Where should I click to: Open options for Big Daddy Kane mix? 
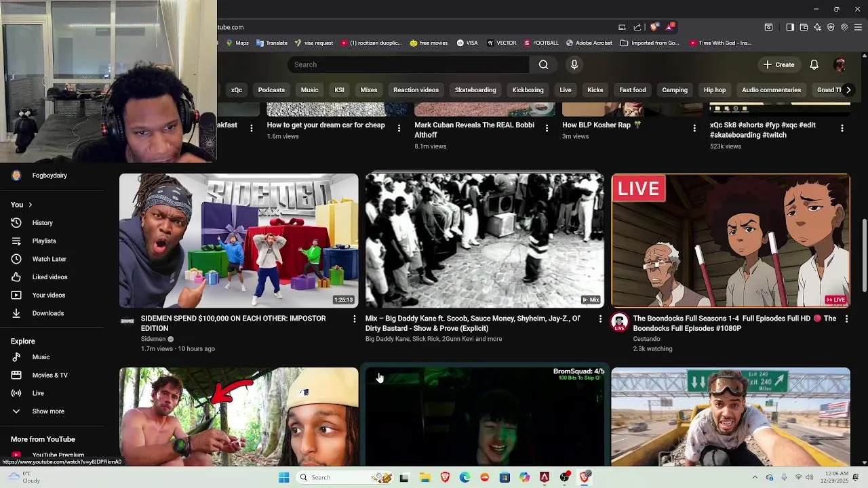pyautogui.click(x=600, y=319)
